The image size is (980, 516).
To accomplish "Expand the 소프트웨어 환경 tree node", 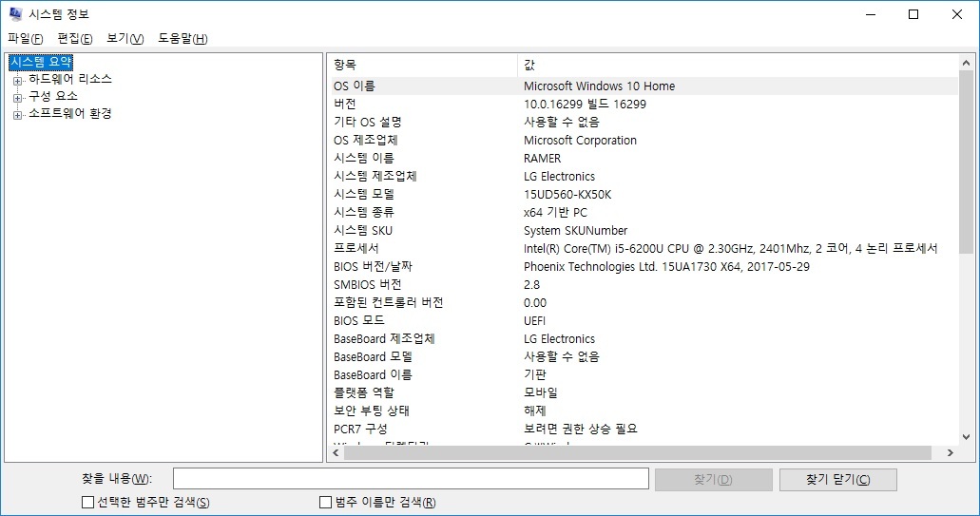I will click(17, 115).
